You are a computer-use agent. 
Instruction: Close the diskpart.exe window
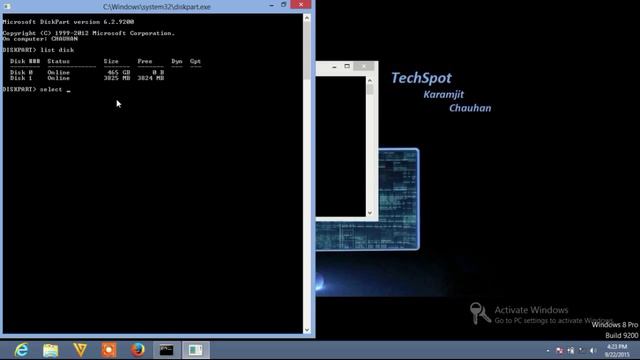coord(301,4)
